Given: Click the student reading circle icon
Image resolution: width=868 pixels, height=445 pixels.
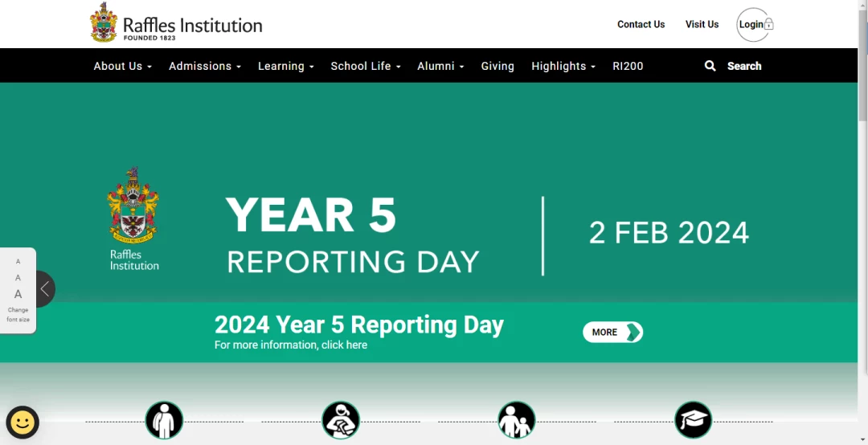Looking at the screenshot, I should tap(341, 420).
